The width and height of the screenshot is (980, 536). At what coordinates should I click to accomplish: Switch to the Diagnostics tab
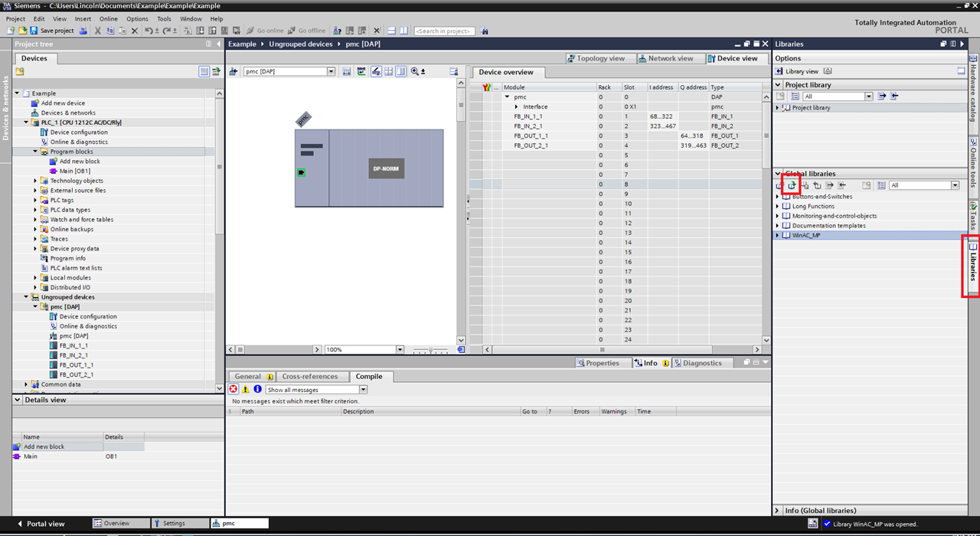pyautogui.click(x=701, y=362)
